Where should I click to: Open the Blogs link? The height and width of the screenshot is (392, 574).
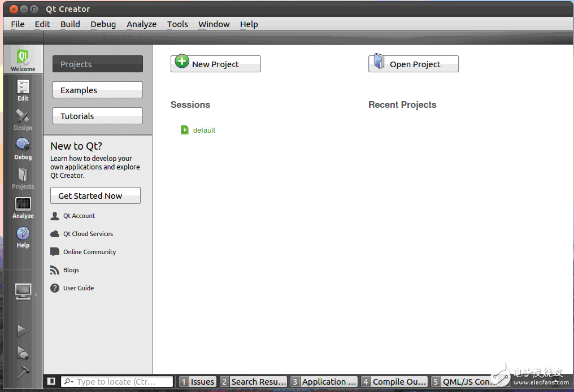(x=71, y=270)
